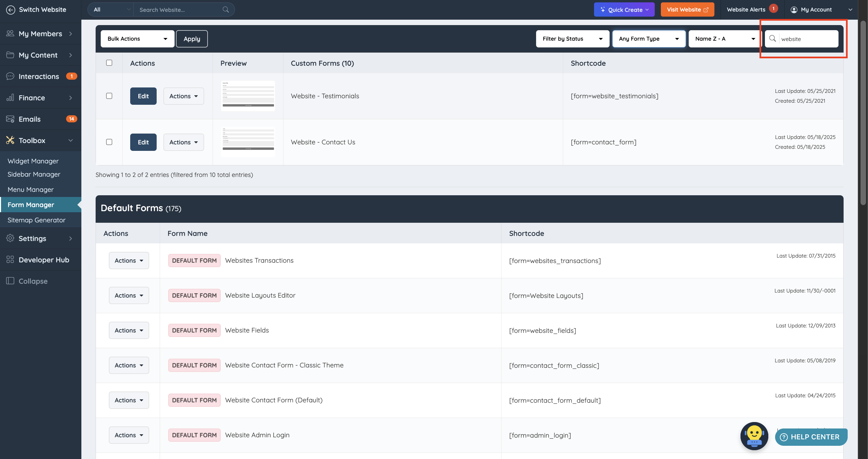Open Sitemap Generator in Toolbox menu
868x459 pixels.
click(36, 220)
